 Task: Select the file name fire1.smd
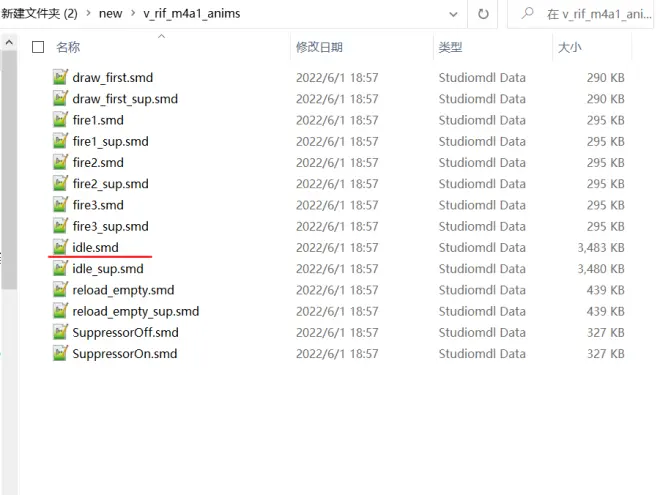[98, 120]
